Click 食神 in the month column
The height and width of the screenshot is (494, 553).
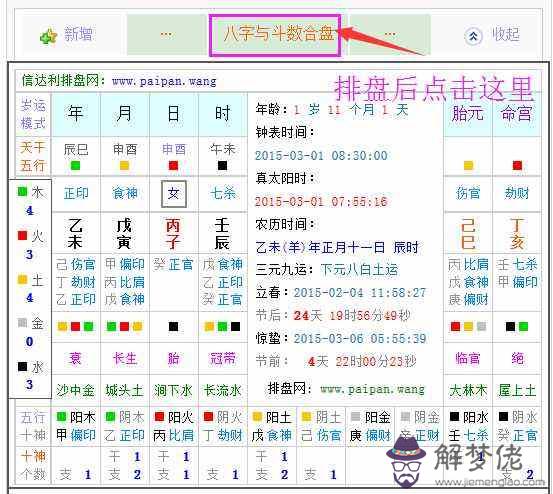(x=125, y=194)
